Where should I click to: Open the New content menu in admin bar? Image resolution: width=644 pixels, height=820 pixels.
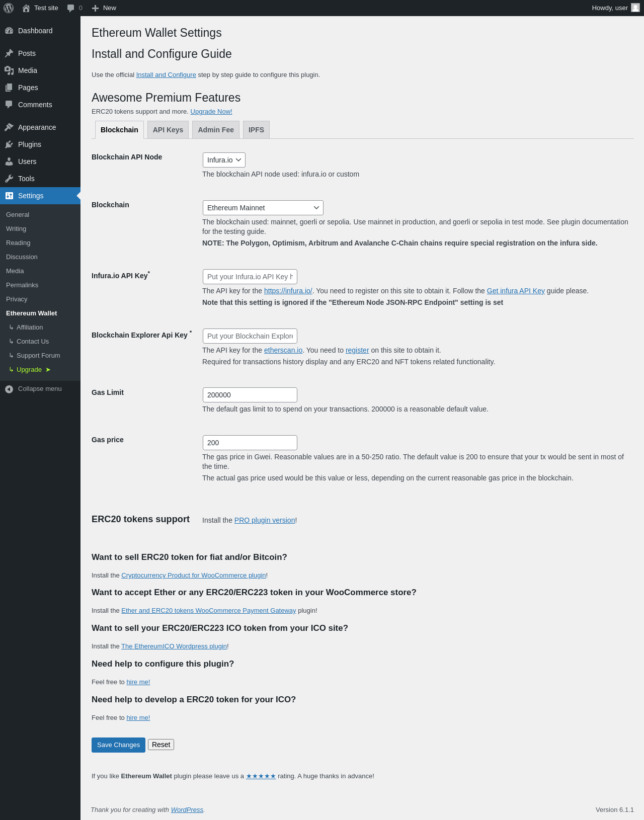[x=104, y=8]
